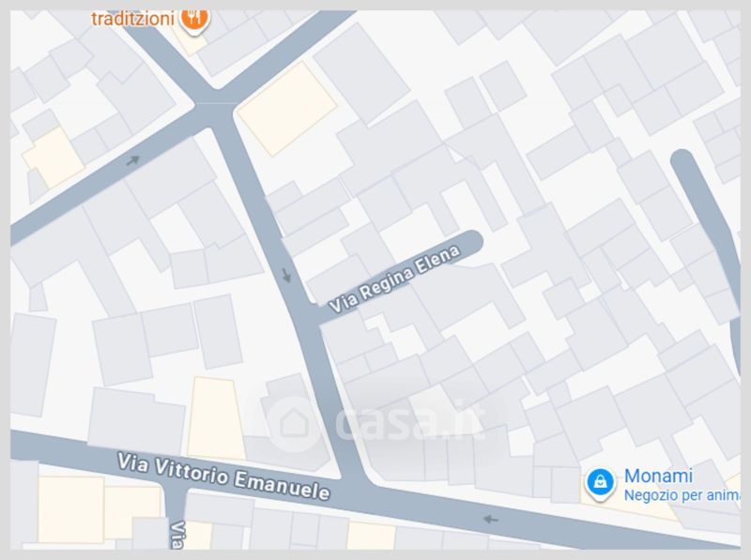Select the large yellow building beside the star-shaped intersection

(x=287, y=109)
